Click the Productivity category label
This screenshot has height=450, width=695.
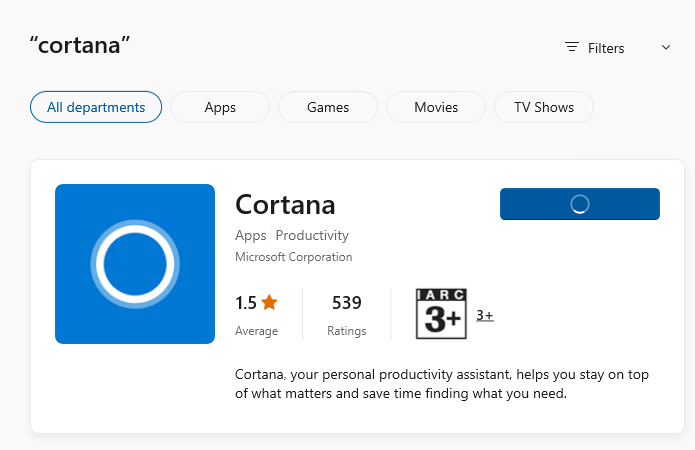pos(312,235)
